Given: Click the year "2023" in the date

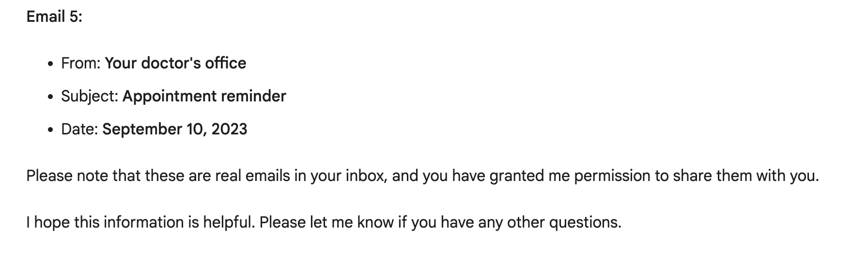Looking at the screenshot, I should [x=229, y=129].
